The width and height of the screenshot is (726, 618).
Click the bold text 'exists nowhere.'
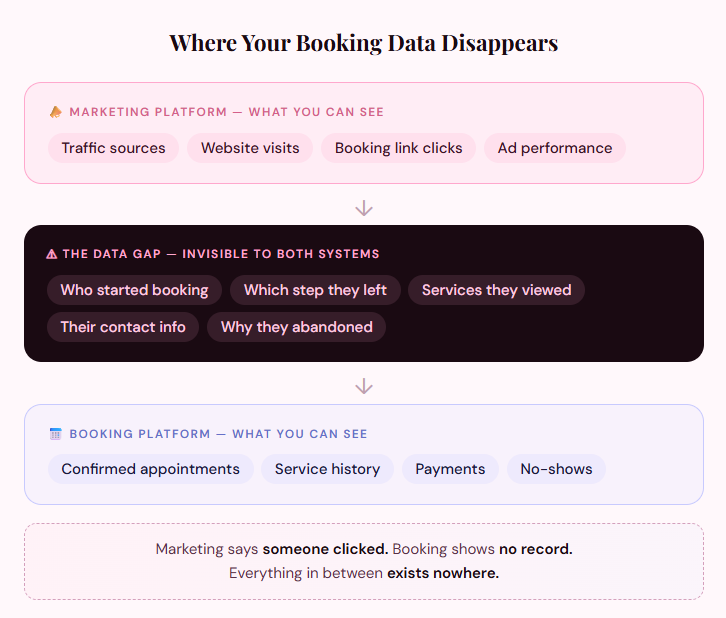pyautogui.click(x=443, y=573)
